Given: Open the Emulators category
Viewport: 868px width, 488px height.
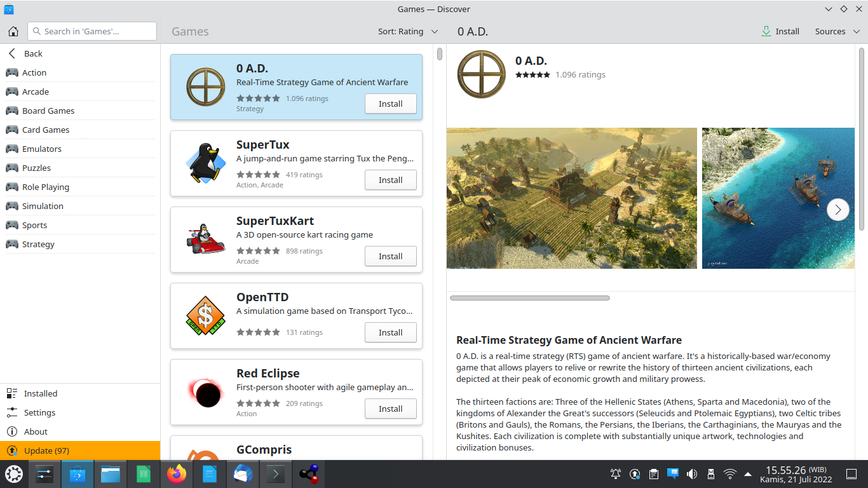Looking at the screenshot, I should [80, 149].
